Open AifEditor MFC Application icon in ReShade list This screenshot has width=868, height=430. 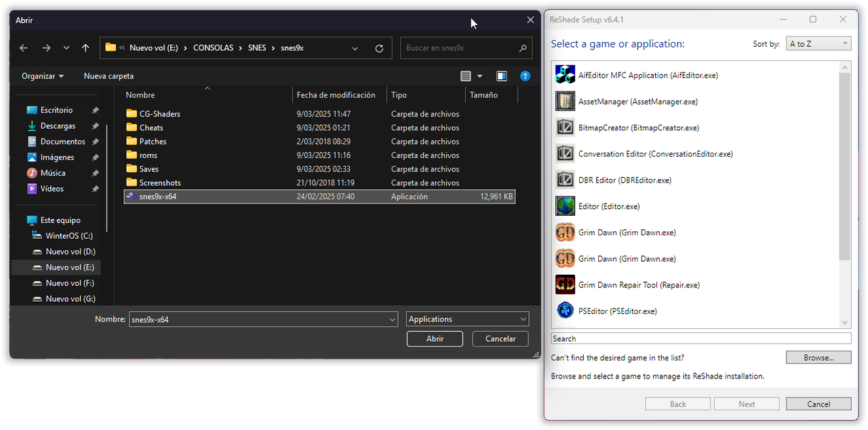click(565, 75)
